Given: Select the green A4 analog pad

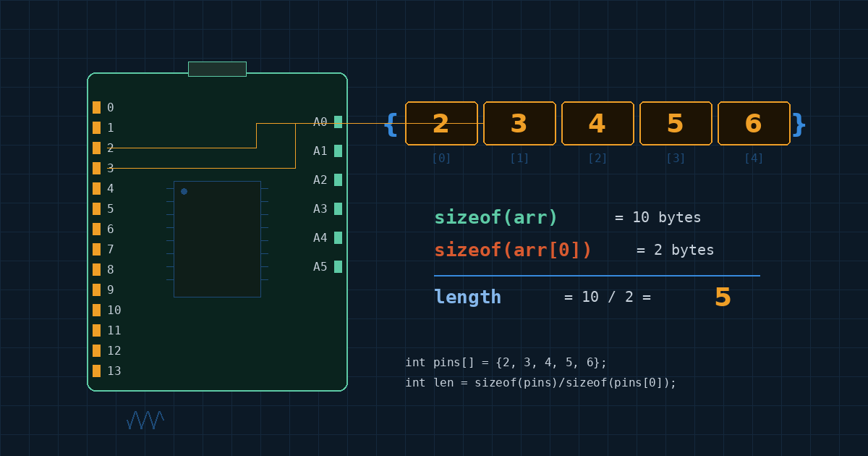Looking at the screenshot, I should (338, 237).
